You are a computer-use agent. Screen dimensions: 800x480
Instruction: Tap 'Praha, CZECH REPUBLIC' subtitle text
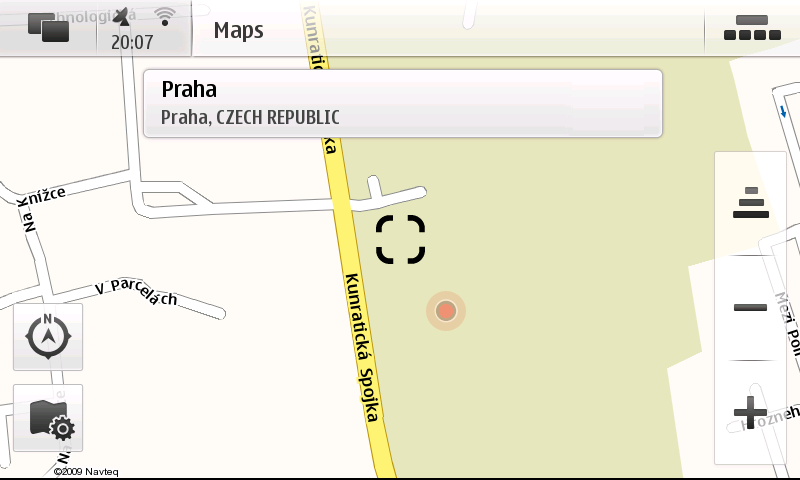click(x=250, y=117)
